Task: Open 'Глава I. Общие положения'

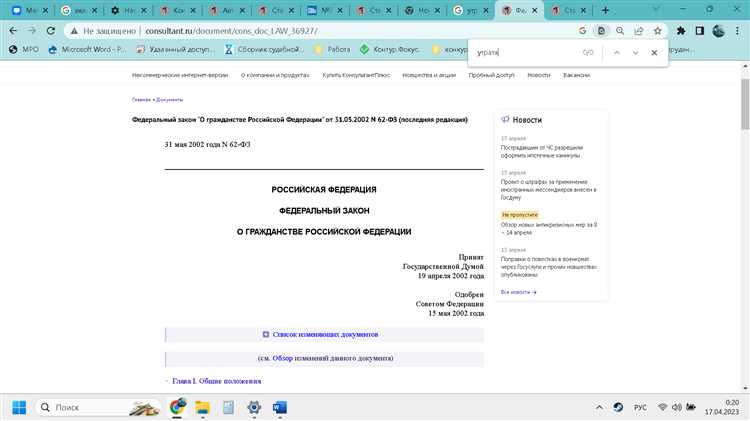Action: 217,381
